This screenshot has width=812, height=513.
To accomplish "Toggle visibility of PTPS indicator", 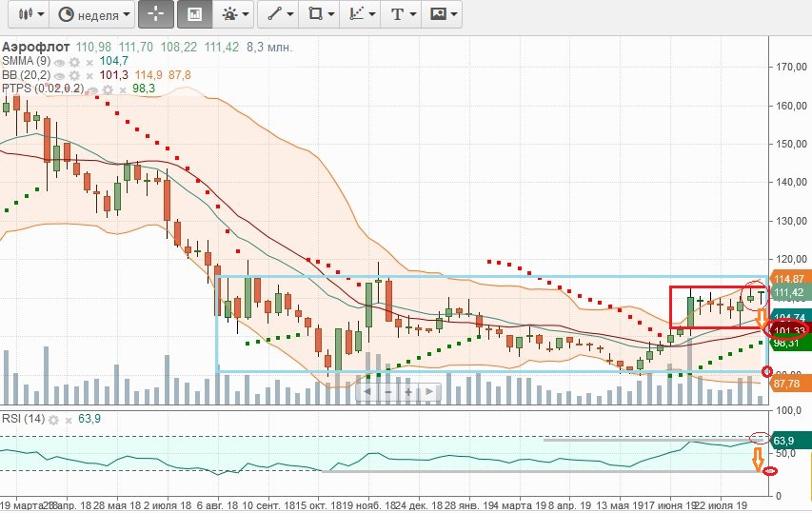I will pyautogui.click(x=92, y=89).
